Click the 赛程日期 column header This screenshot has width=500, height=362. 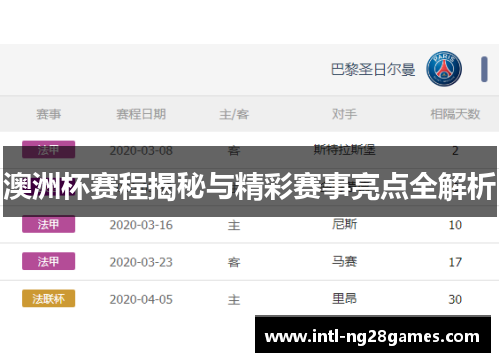141,114
